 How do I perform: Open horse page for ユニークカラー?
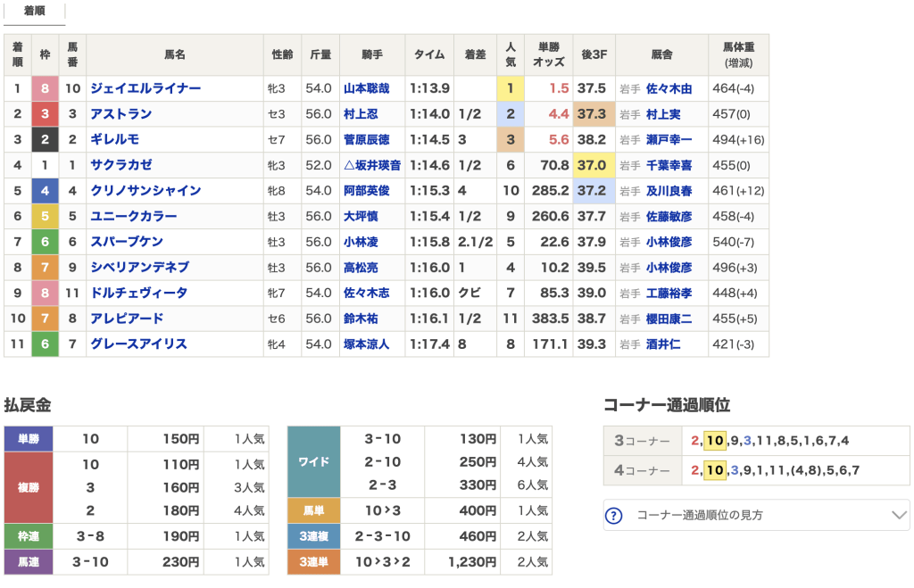click(x=134, y=216)
